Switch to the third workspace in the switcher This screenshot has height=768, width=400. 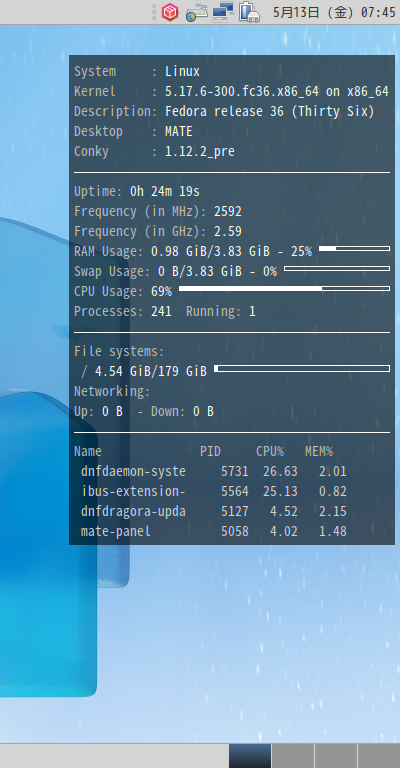click(336, 756)
